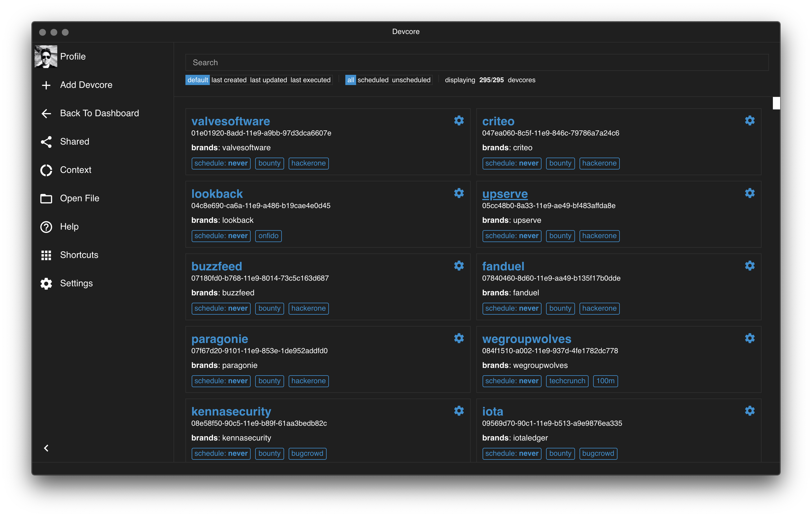Click the question mark Help icon

46,227
